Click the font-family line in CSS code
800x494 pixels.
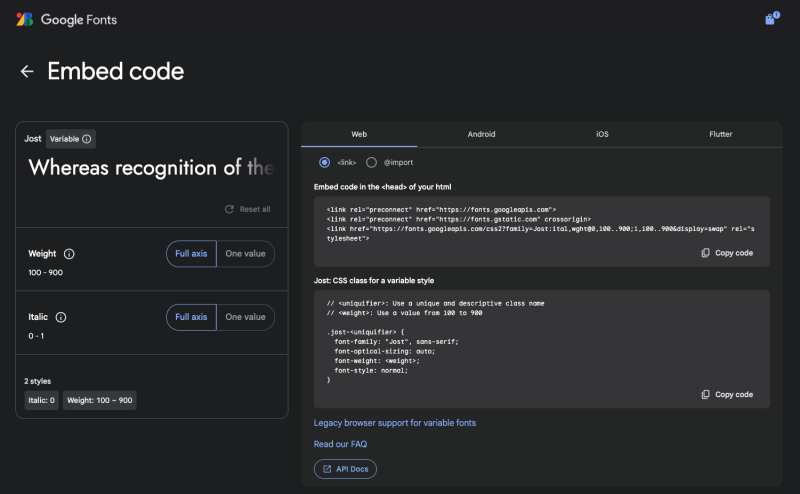tap(396, 341)
